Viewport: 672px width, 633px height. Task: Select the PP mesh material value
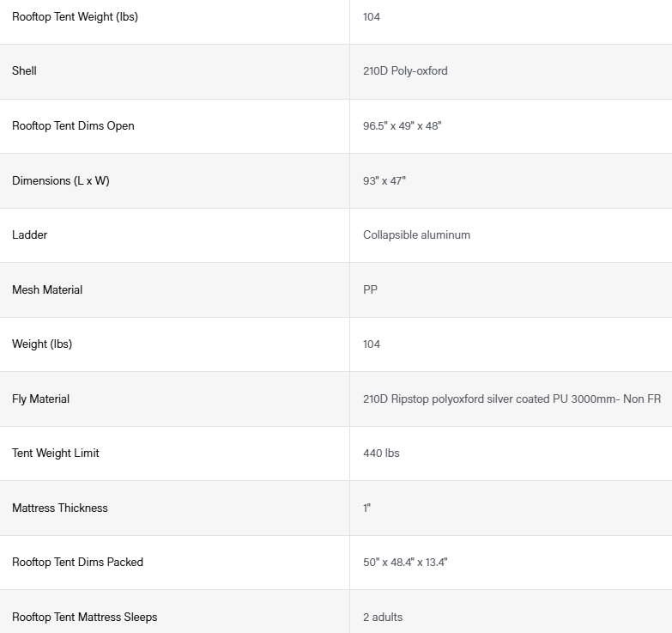[x=370, y=289]
